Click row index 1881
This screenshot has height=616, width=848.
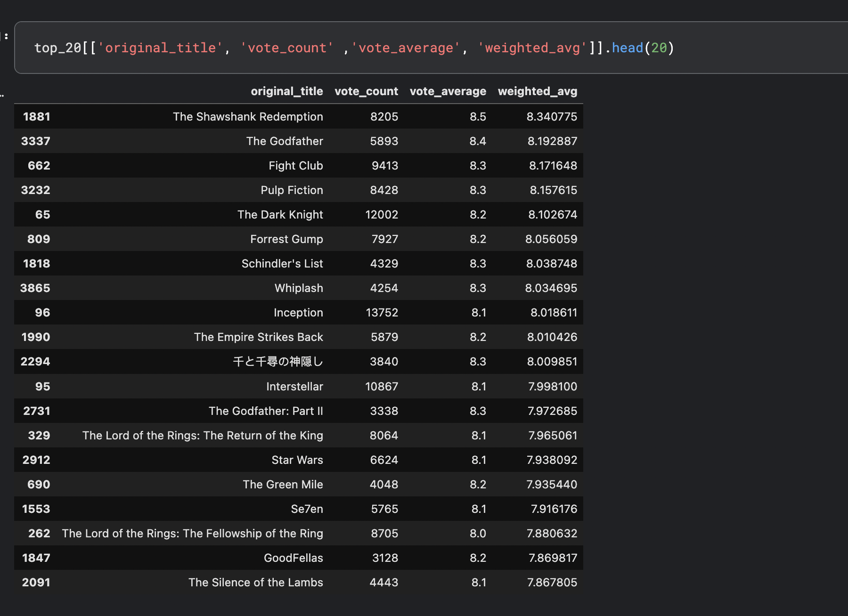click(x=36, y=116)
